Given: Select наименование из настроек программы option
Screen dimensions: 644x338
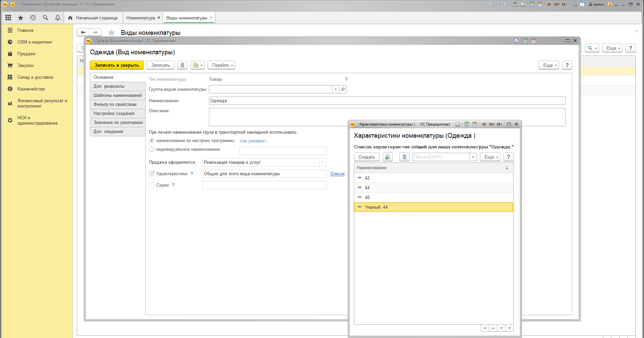Looking at the screenshot, I should click(x=152, y=141).
